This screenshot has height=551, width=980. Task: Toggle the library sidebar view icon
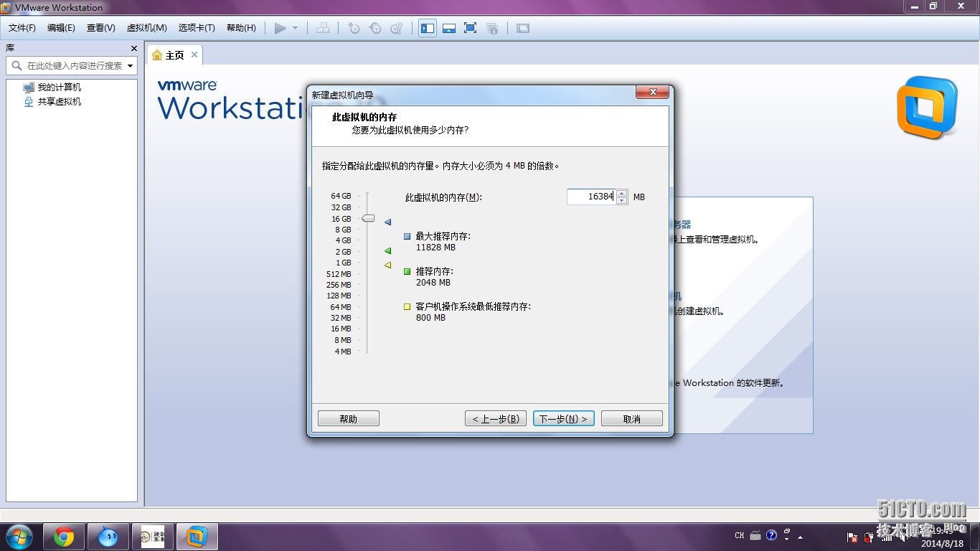coord(428,28)
